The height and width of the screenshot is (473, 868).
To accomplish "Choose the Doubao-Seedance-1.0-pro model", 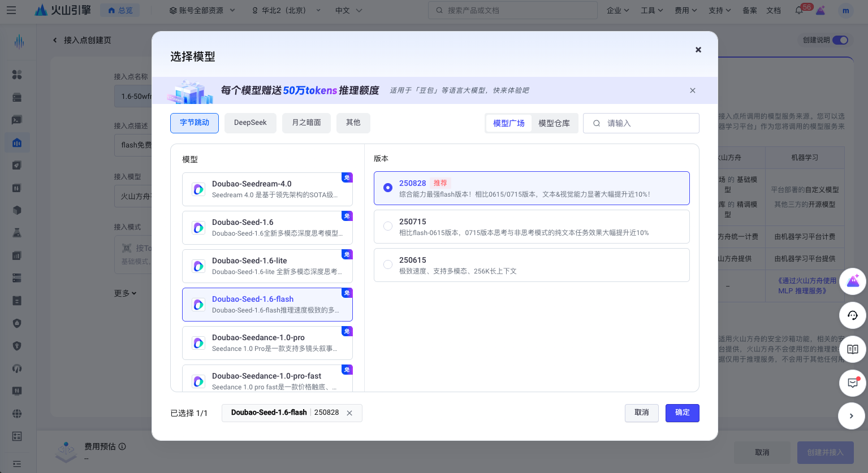I will point(267,343).
